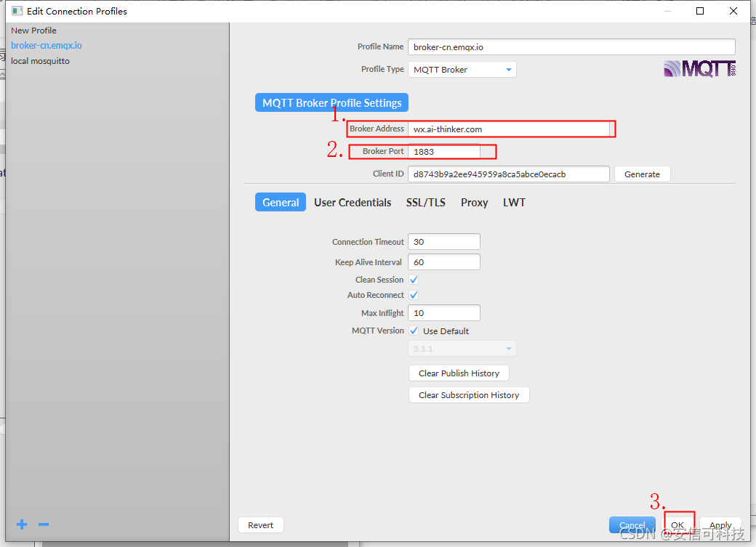The height and width of the screenshot is (547, 756).
Task: Click the Revert button
Action: coord(260,524)
